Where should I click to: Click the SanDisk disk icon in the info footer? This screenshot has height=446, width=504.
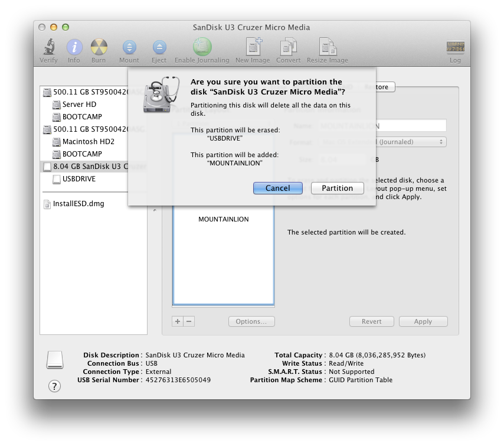[x=55, y=359]
